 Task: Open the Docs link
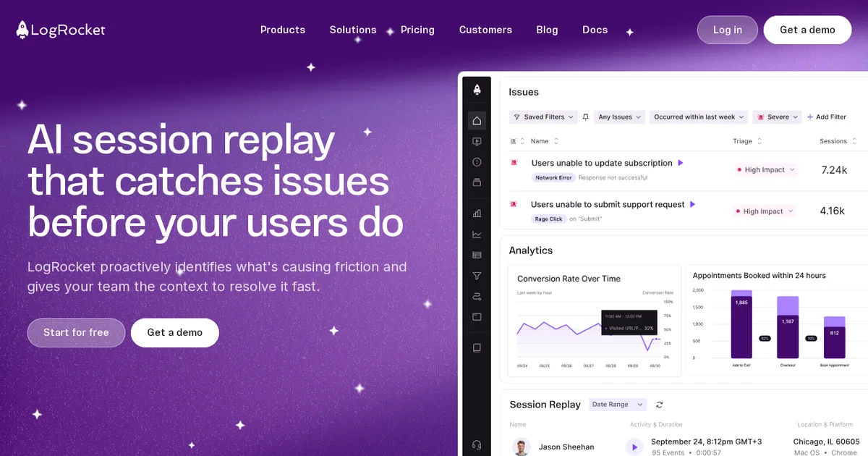595,30
